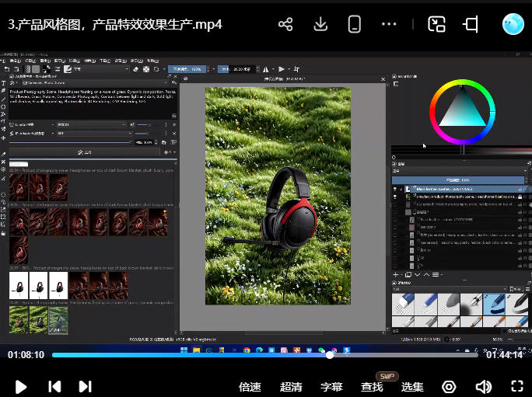Switch to picture-in-picture mini window
Screen dimensions: 532x397
point(436,24)
